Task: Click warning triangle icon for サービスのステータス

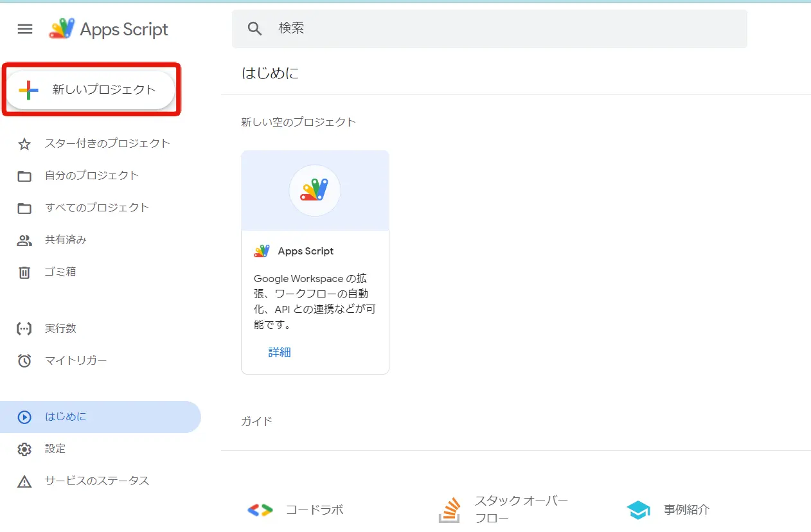Action: point(24,481)
